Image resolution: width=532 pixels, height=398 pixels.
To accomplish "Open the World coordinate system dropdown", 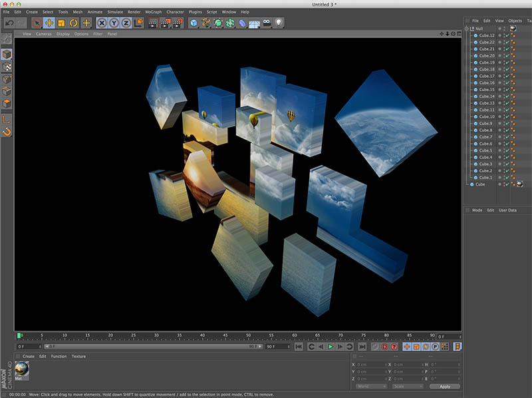I will (371, 387).
